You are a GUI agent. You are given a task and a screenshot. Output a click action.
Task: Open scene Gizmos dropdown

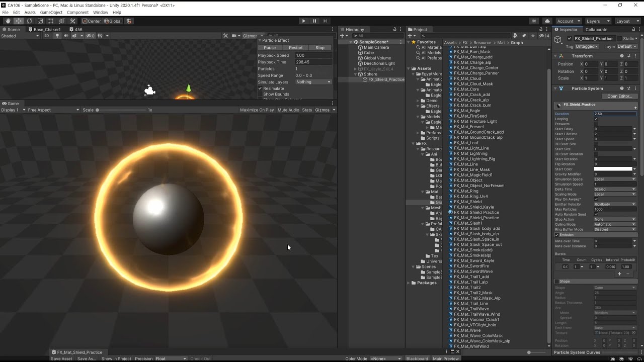coord(250,36)
